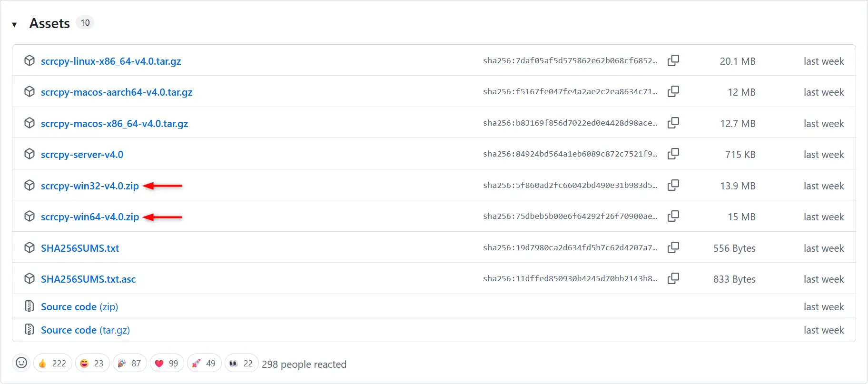This screenshot has height=384, width=868.
Task: Toggle heart reaction with 99
Action: click(x=167, y=363)
